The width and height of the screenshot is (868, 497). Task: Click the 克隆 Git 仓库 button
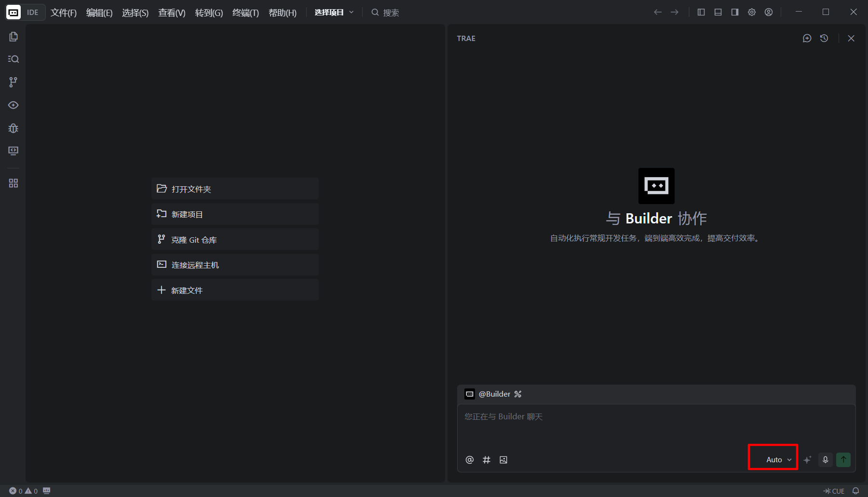point(235,239)
